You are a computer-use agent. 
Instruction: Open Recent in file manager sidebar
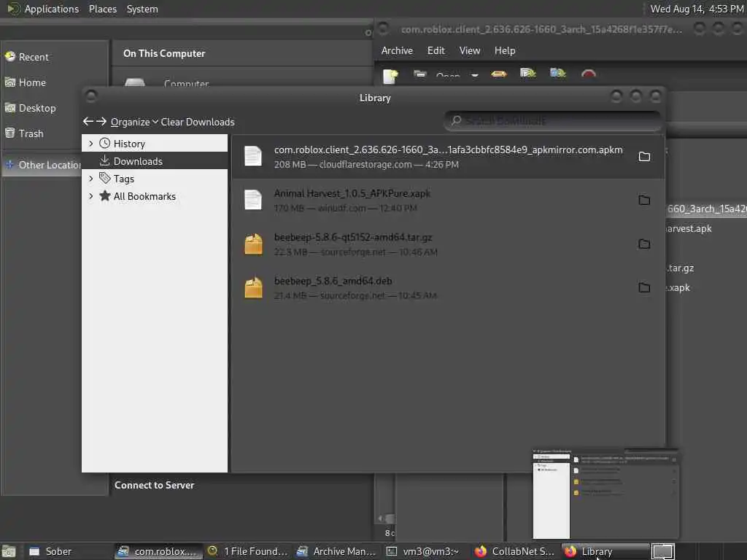[x=54, y=57]
